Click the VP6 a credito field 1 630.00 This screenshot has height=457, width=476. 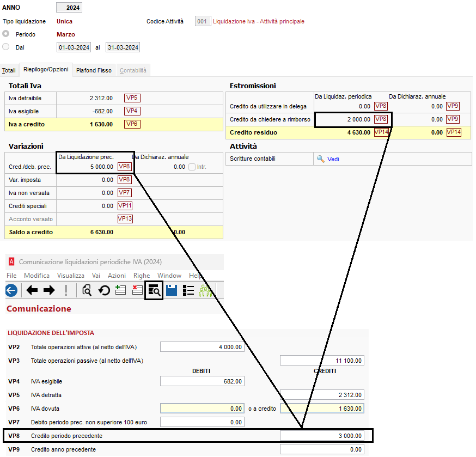pos(322,409)
